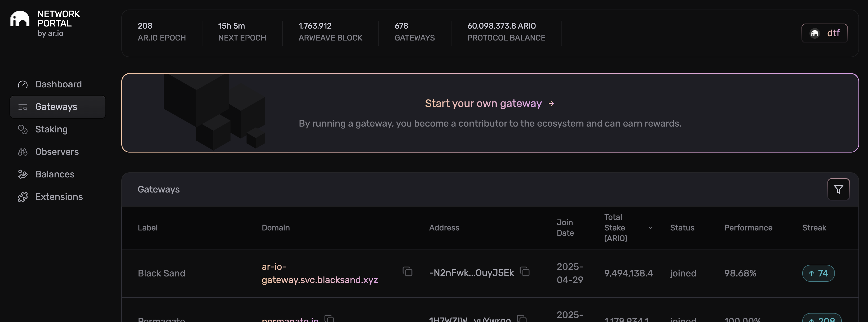Open the dtf profile button
Image resolution: width=868 pixels, height=322 pixels.
tap(824, 33)
